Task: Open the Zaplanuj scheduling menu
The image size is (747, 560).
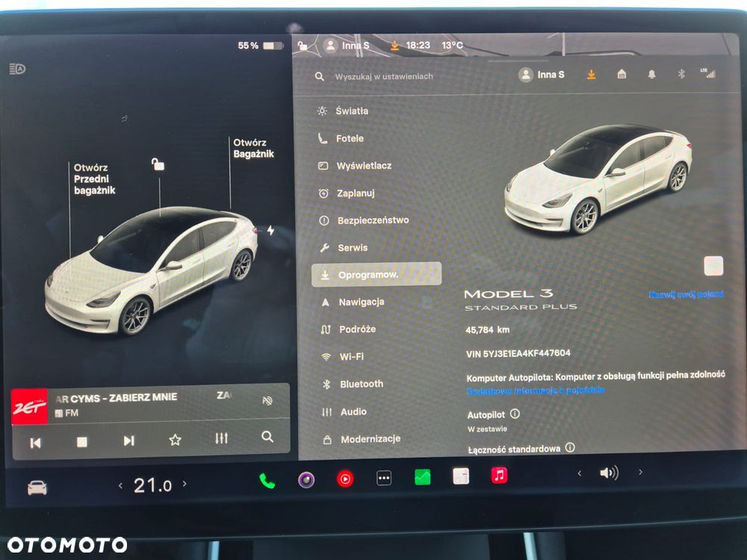Action: [x=347, y=193]
